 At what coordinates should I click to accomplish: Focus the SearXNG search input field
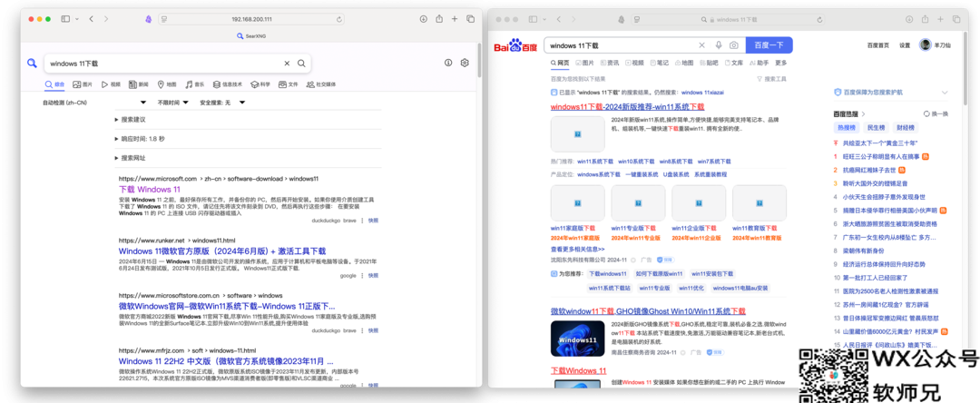(x=162, y=64)
